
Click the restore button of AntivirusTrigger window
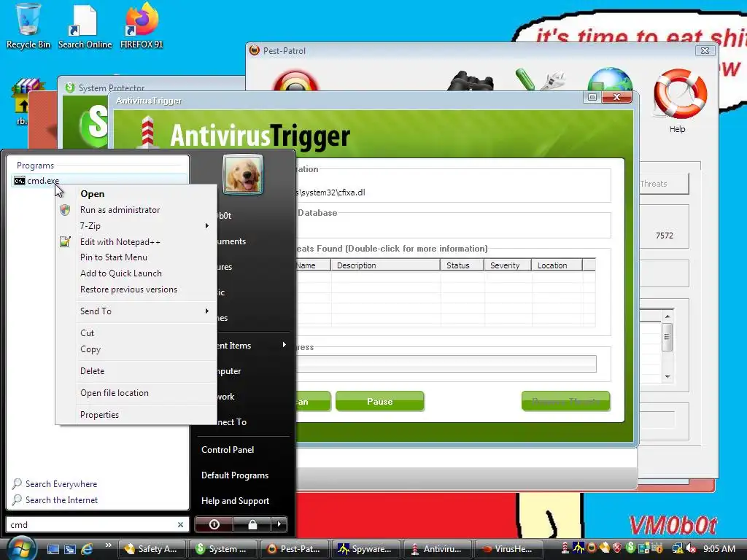pyautogui.click(x=592, y=97)
